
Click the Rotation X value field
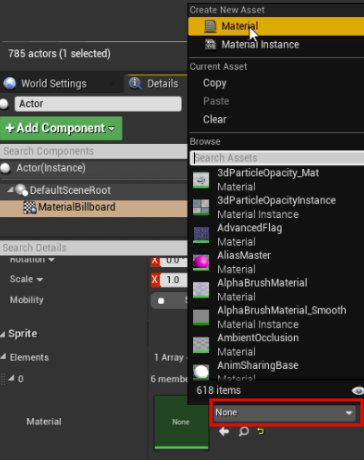click(173, 260)
